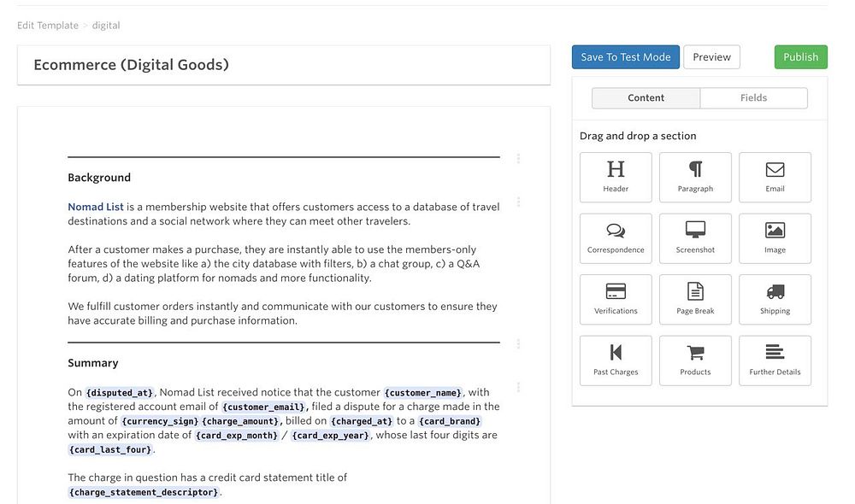Click the Shipping truck icon
This screenshot has width=855, height=504.
(775, 291)
